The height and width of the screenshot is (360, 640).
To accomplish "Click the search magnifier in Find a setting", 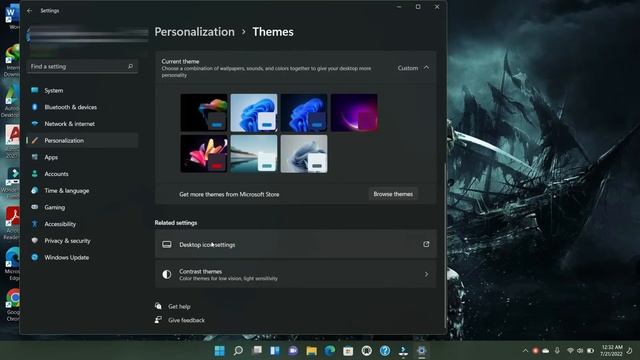I will point(130,66).
